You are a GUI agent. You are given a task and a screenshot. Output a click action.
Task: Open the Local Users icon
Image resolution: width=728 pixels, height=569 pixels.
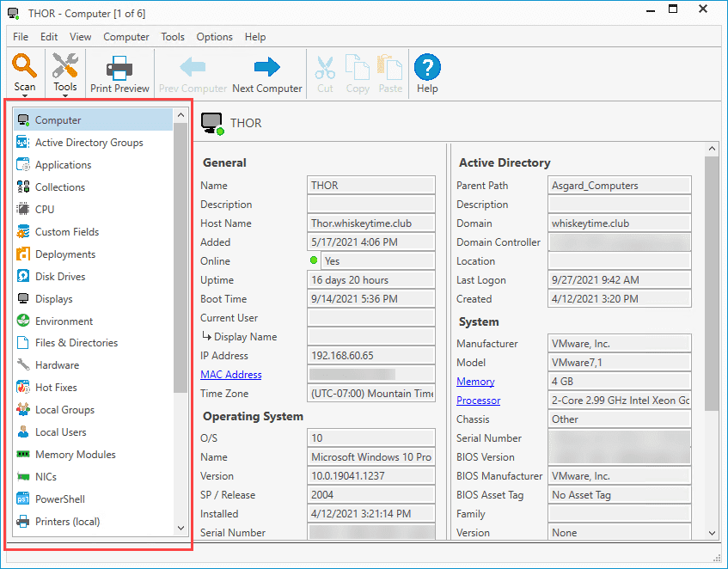coord(23,431)
